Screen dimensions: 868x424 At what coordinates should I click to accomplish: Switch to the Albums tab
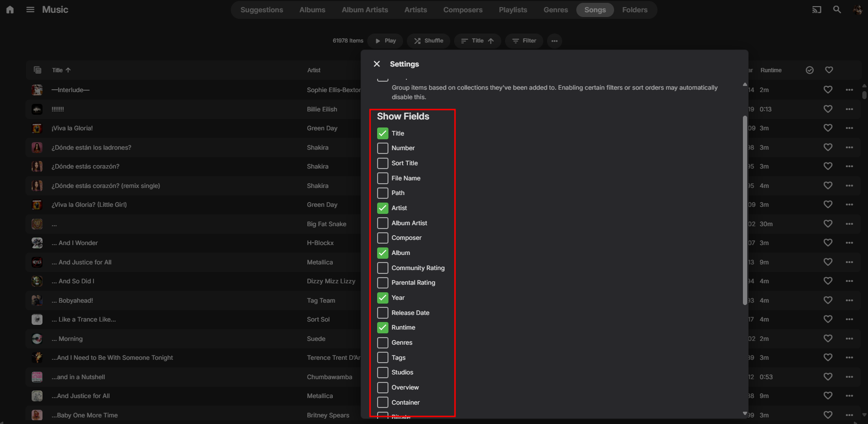click(312, 10)
